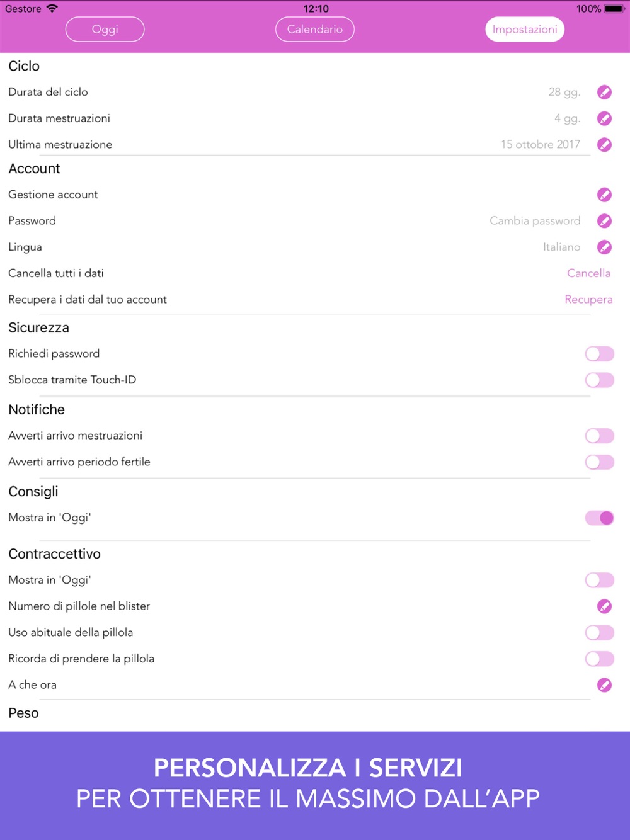This screenshot has width=630, height=840.
Task: Tap pencil icon beside Ultima mestruazione
Action: point(604,145)
